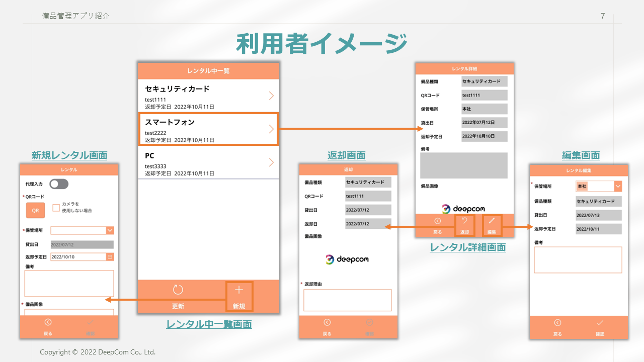Toggle the 代理入力 switch
The width and height of the screenshot is (644, 362).
[59, 184]
